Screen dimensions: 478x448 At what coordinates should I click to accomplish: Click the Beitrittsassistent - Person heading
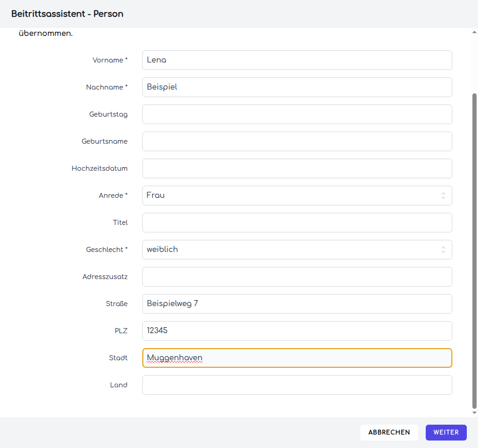[x=67, y=14]
